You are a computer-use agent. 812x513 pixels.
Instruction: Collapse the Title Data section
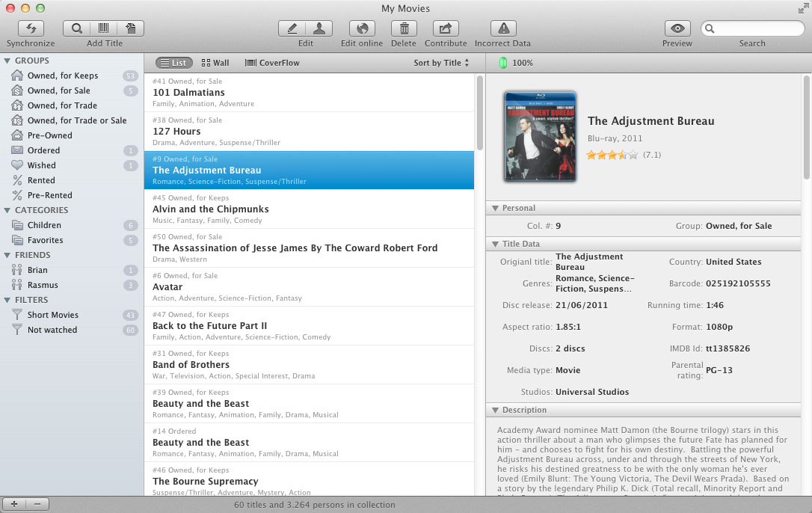(x=495, y=243)
